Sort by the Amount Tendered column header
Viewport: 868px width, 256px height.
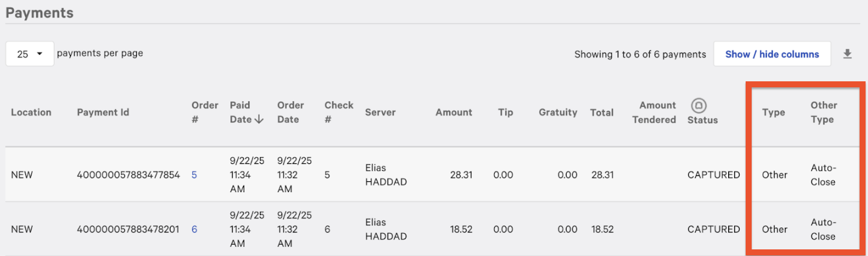(x=654, y=112)
